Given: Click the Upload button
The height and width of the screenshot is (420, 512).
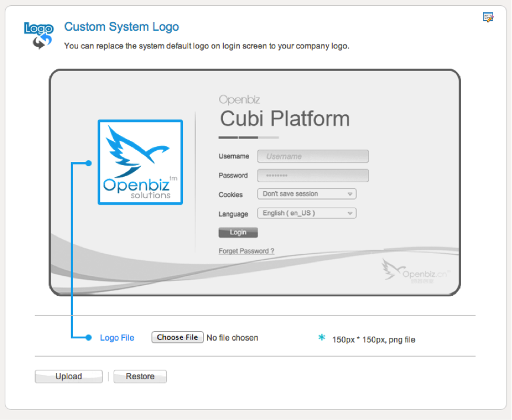Looking at the screenshot, I should (69, 376).
